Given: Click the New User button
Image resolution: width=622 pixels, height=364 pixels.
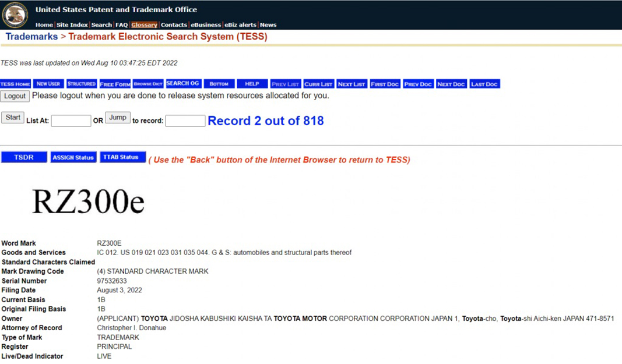Looking at the screenshot, I should pos(48,84).
